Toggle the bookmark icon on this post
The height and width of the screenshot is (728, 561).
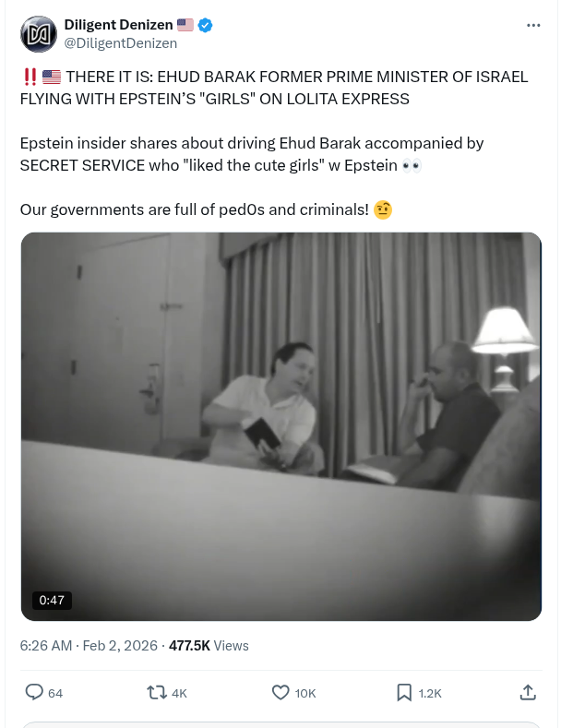click(x=404, y=692)
